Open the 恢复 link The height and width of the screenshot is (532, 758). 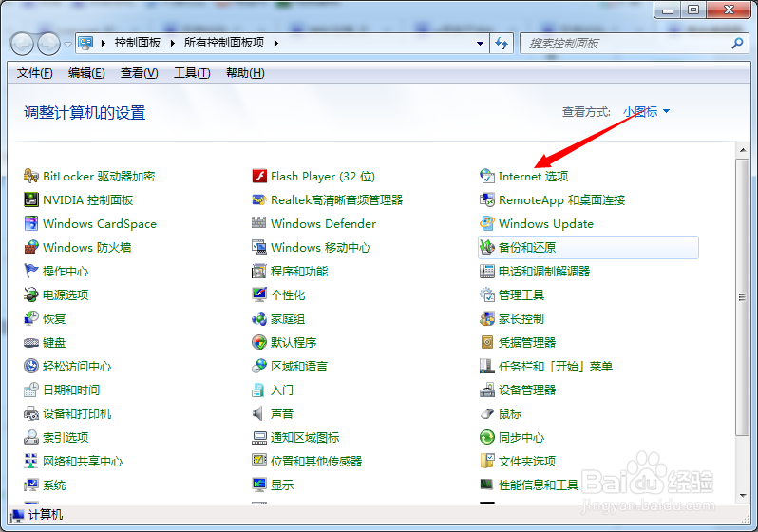(x=54, y=318)
